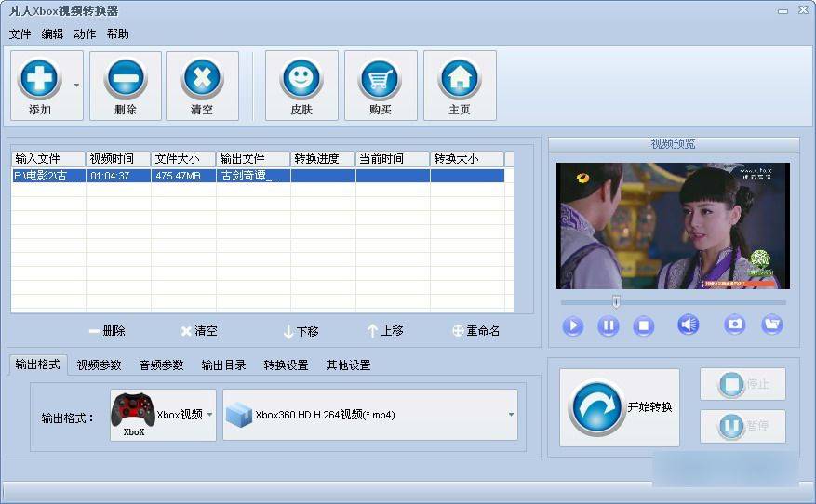Open the 文件 (File) menu
The image size is (816, 504).
coord(20,34)
